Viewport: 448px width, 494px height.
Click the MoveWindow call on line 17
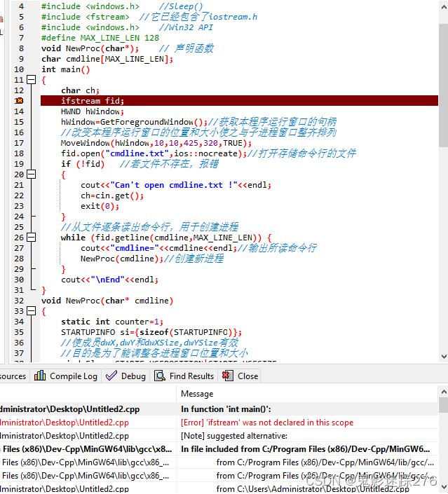pyautogui.click(x=156, y=143)
